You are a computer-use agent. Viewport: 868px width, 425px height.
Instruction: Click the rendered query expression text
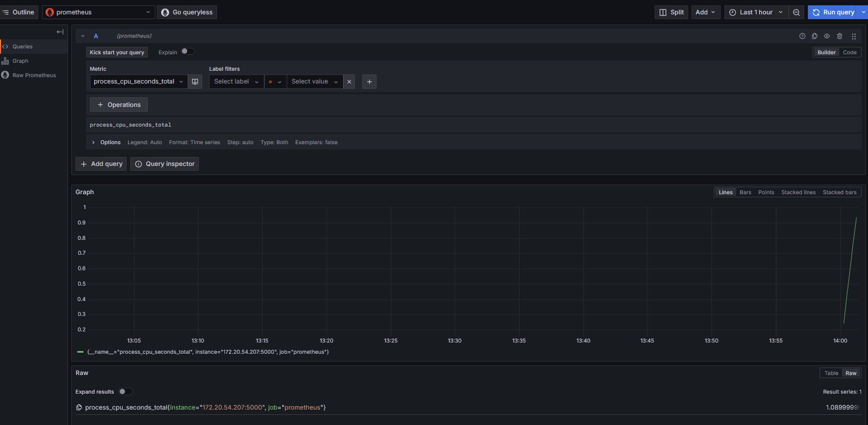pyautogui.click(x=130, y=125)
